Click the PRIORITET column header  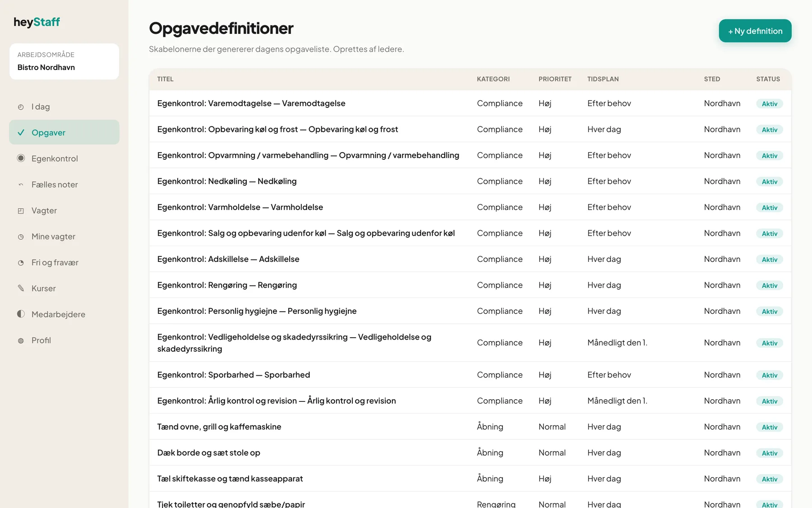[555, 79]
